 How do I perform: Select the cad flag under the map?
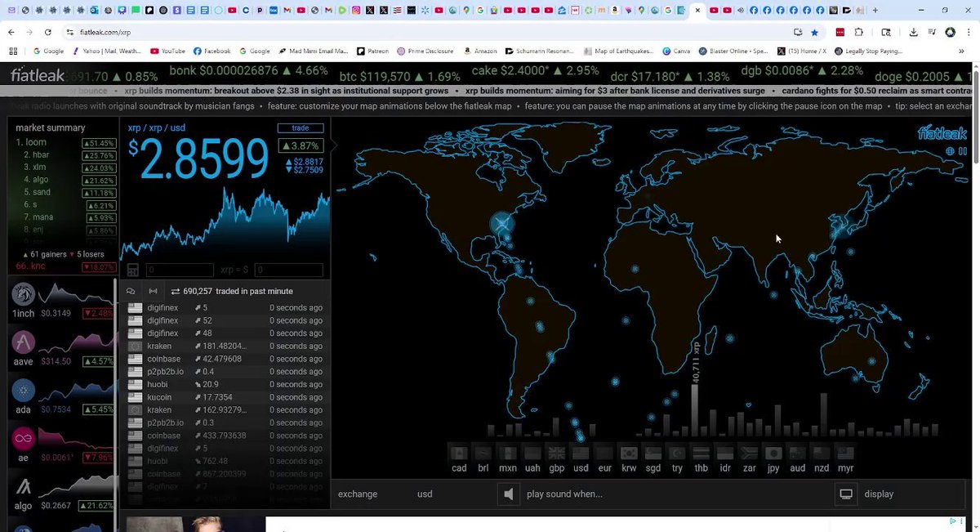point(459,453)
